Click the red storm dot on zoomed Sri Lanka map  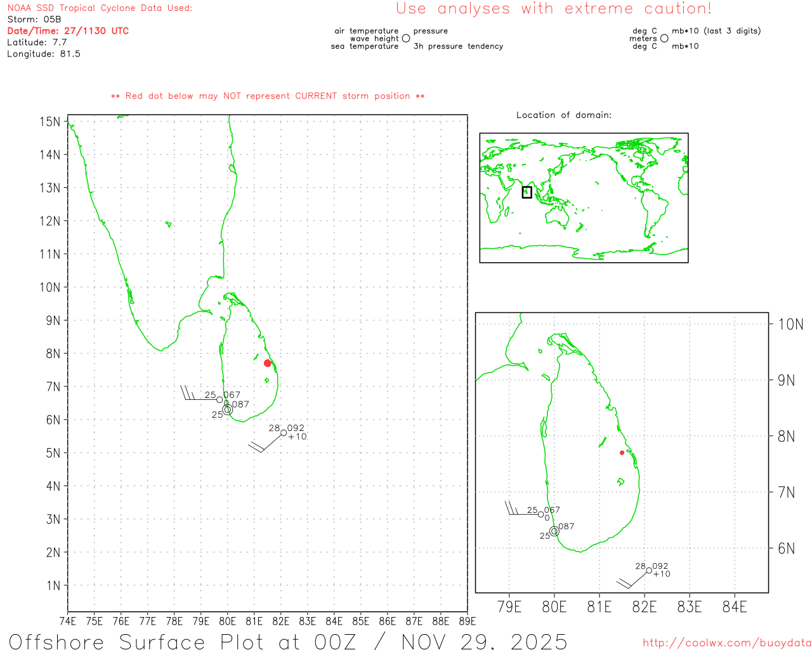pos(622,453)
